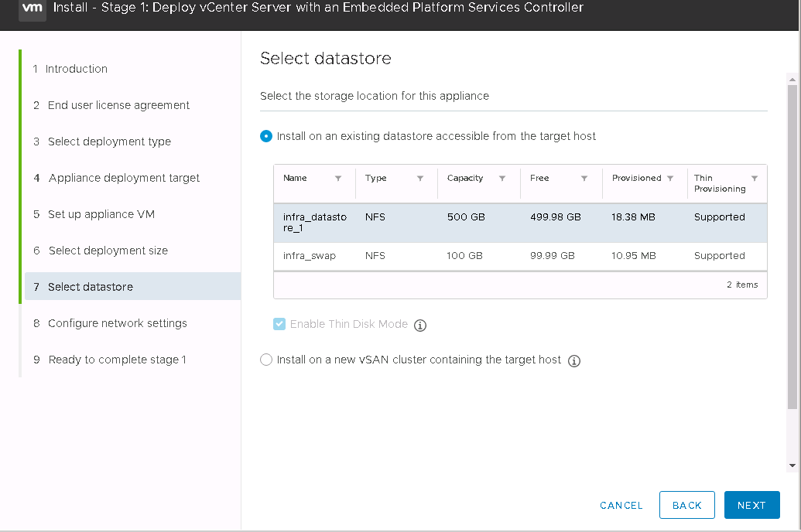Click the Free column filter icon
Screen dimensions: 801x532
584,179
